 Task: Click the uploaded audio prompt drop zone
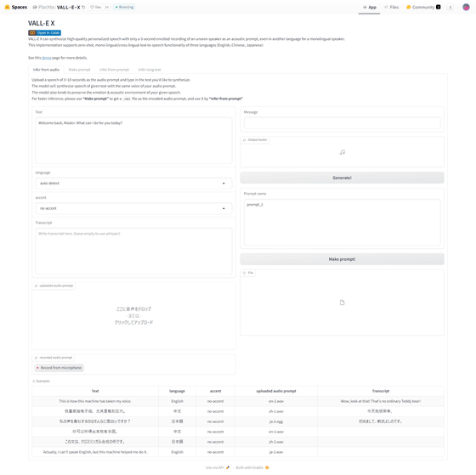point(133,316)
